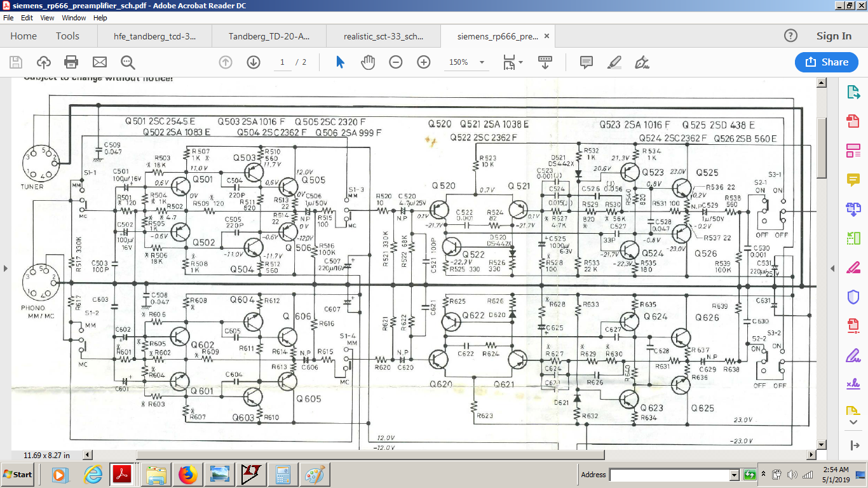
Task: Open Export PDF in right pane
Action: pyautogui.click(x=853, y=92)
